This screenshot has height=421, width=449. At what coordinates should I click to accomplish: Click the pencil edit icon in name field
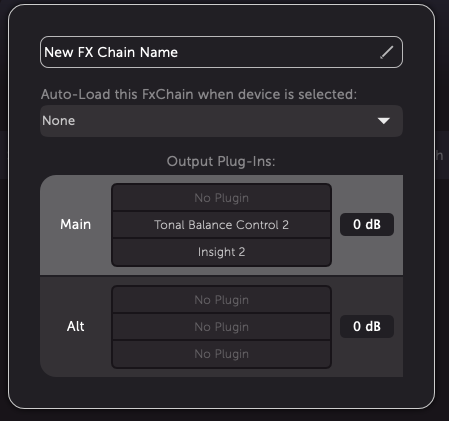point(387,52)
